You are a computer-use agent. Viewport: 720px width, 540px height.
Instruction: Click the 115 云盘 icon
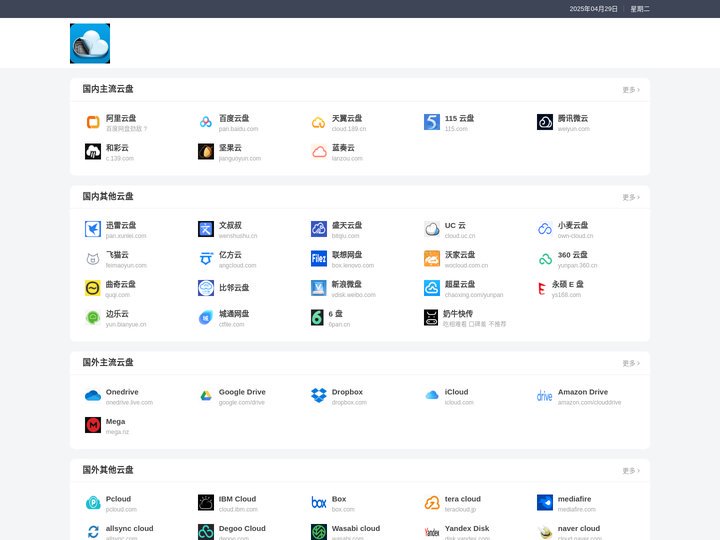click(432, 122)
